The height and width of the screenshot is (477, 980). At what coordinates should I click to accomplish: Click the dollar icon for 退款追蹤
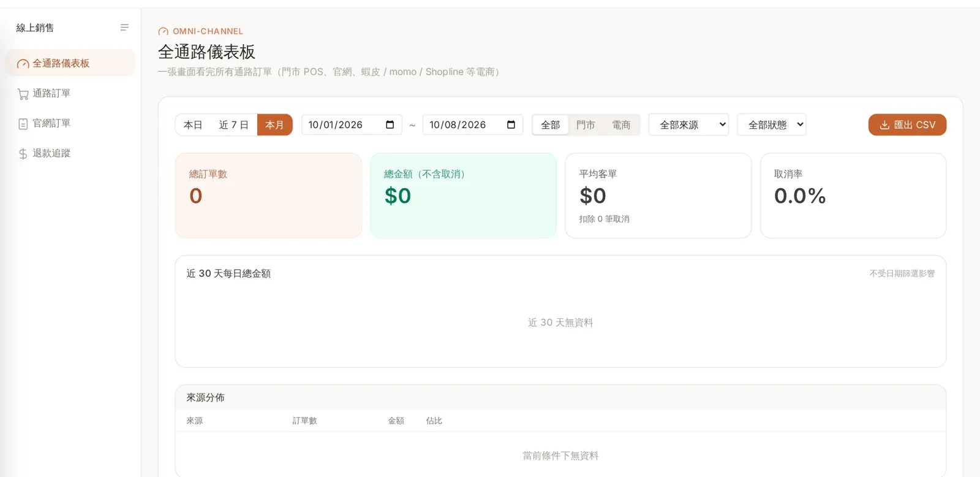point(23,154)
